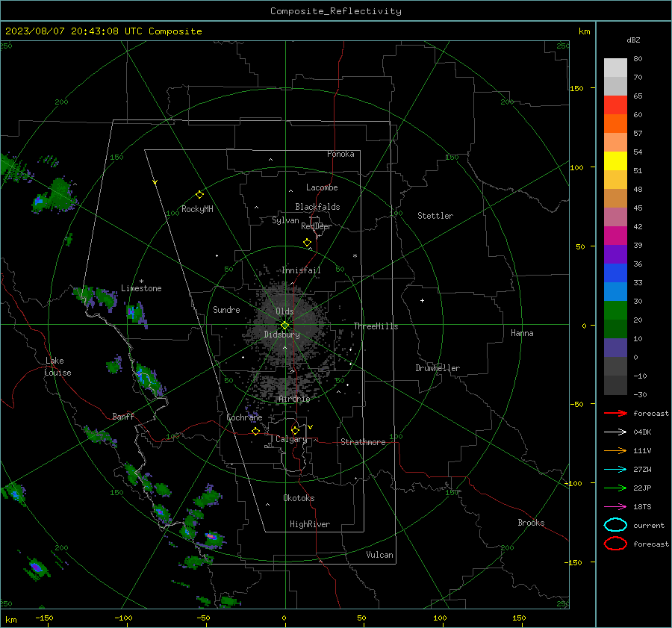Click the Lake Louise label

tap(57, 367)
